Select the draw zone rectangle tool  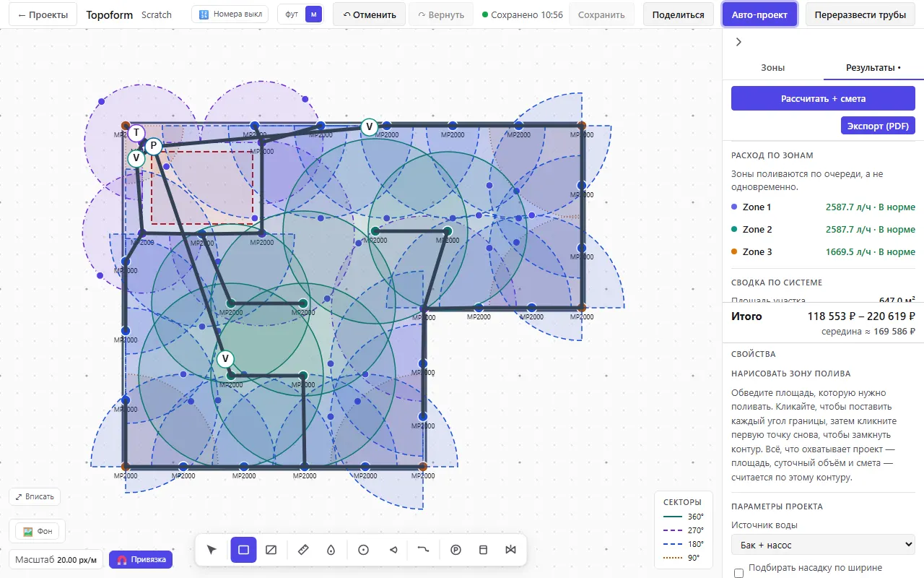(x=243, y=550)
